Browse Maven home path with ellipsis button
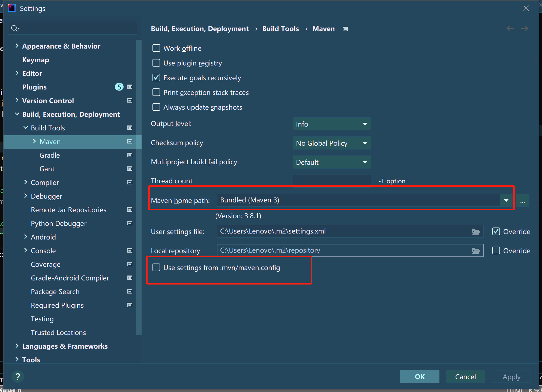 pyautogui.click(x=522, y=201)
